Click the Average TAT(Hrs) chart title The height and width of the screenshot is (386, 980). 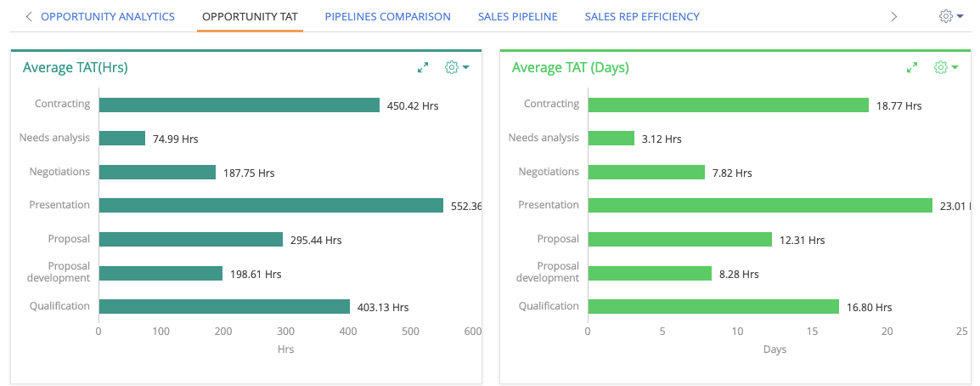pyautogui.click(x=76, y=68)
